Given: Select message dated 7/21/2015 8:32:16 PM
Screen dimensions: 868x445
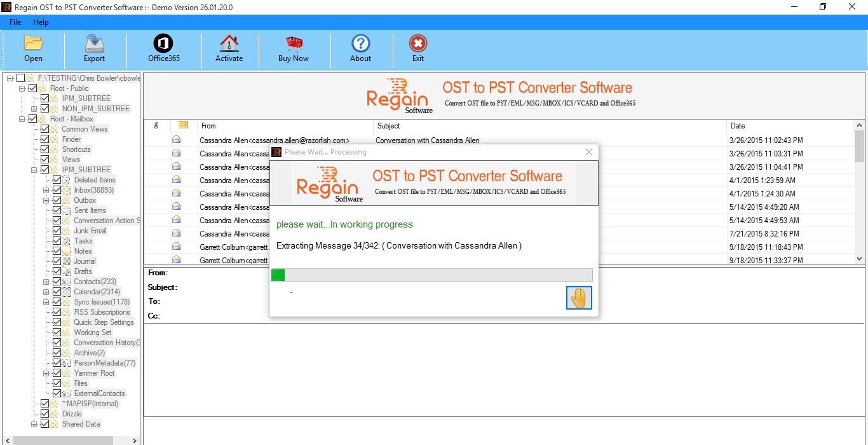Looking at the screenshot, I should point(499,233).
